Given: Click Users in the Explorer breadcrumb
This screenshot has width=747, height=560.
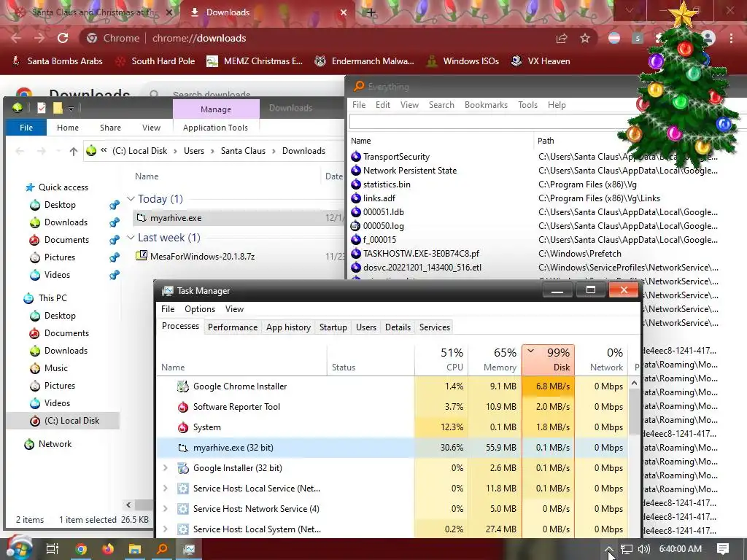Looking at the screenshot, I should click(x=194, y=150).
